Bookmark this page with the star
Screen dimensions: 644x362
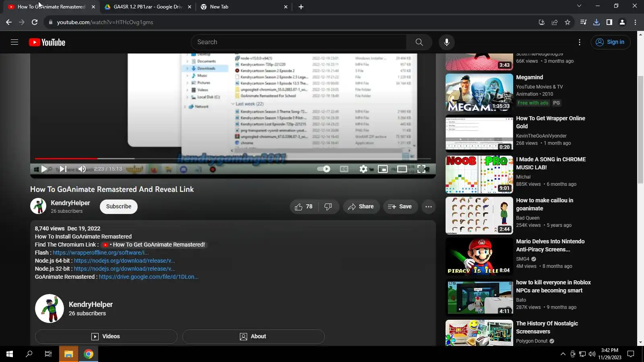(x=568, y=23)
